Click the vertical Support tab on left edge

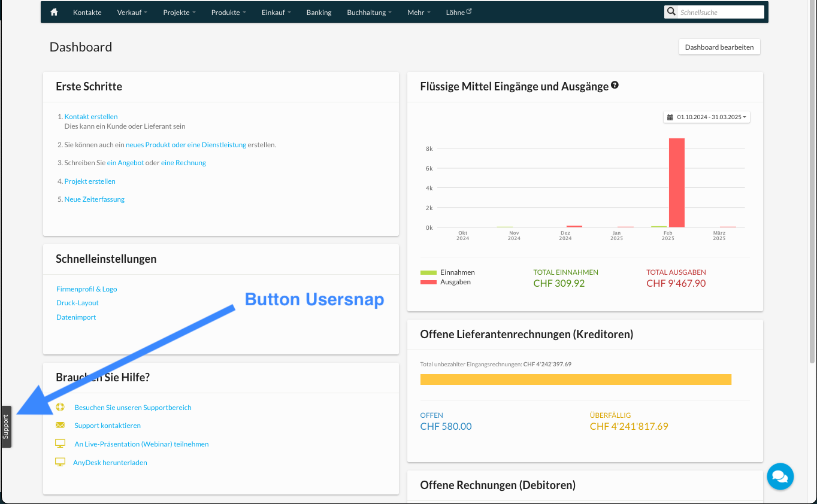(x=7, y=427)
